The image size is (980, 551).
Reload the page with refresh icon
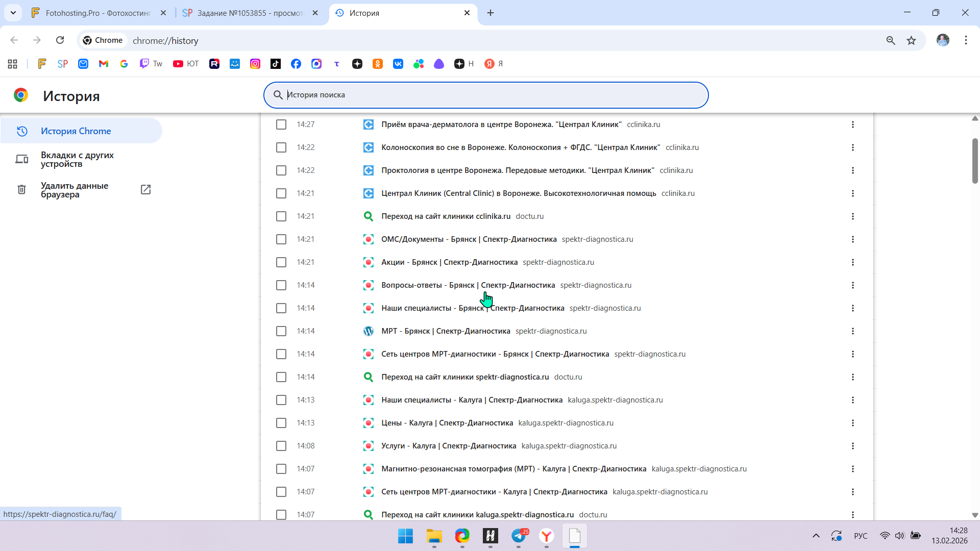coord(60,40)
